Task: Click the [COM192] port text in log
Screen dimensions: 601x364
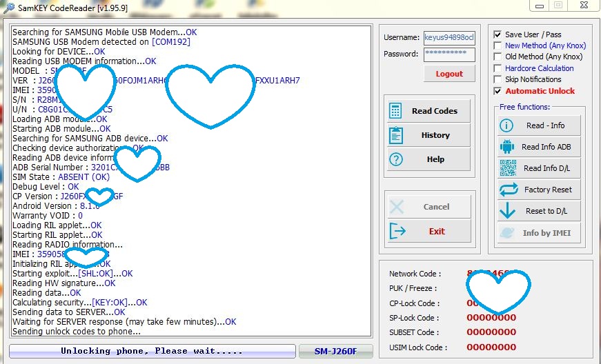Action: [171, 42]
